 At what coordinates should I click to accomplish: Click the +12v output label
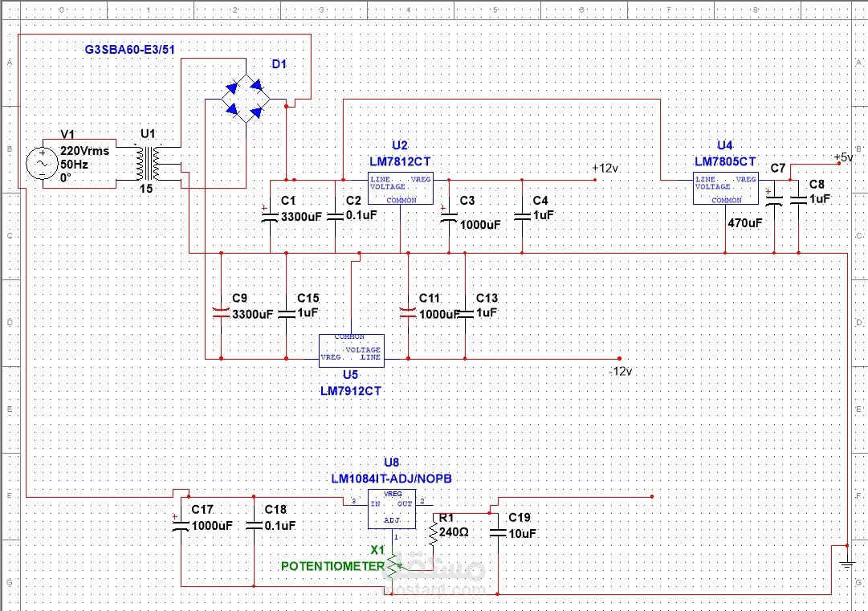point(605,168)
